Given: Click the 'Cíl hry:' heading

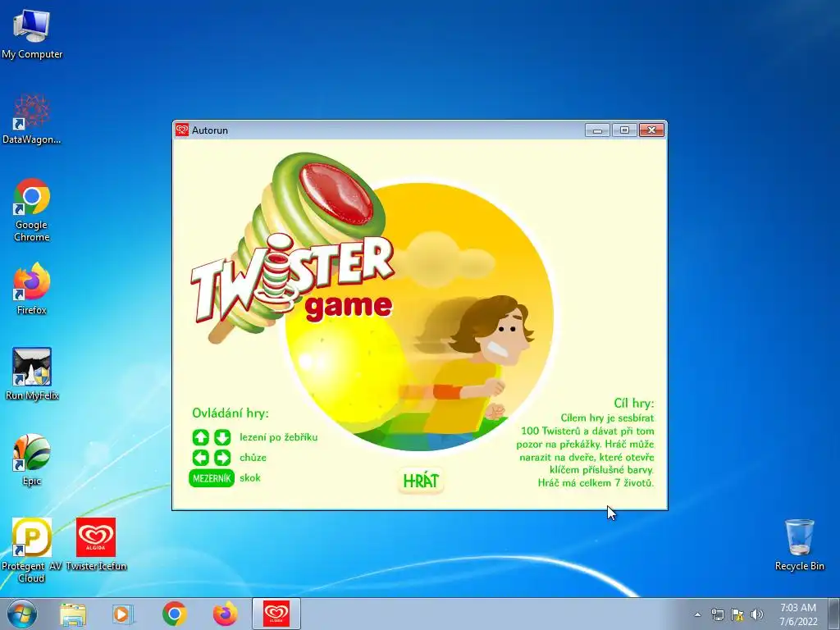Looking at the screenshot, I should point(634,403).
